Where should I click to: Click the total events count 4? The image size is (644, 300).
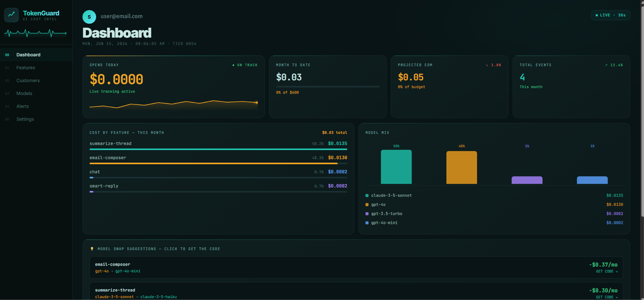coord(522,77)
